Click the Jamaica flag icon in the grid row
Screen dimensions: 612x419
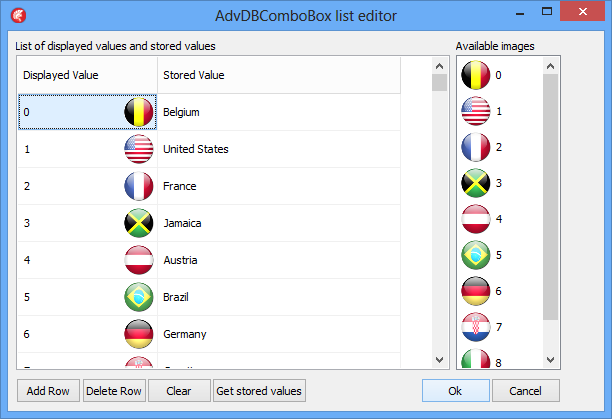click(139, 223)
